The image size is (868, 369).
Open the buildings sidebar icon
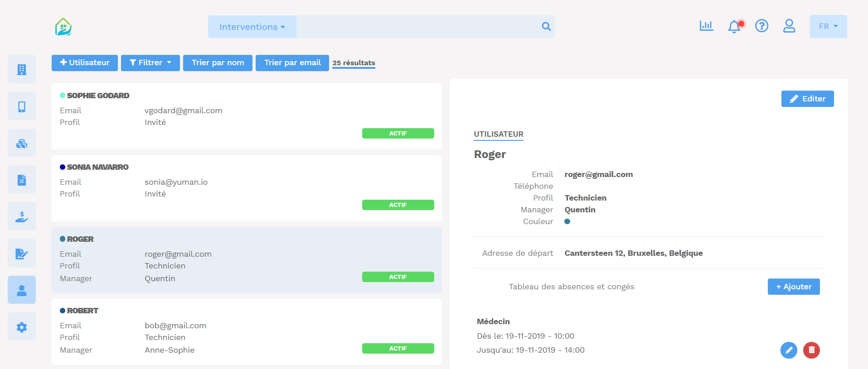point(22,69)
